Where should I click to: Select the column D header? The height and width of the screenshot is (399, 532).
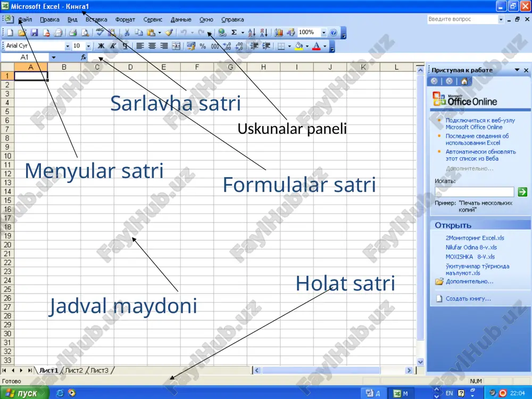click(130, 67)
